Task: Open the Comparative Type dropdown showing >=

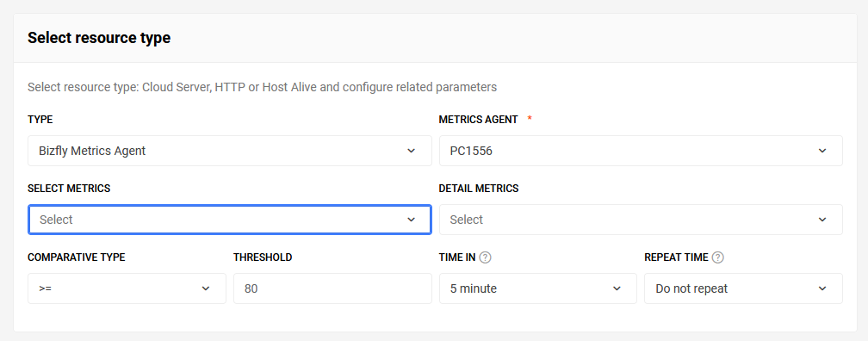Action: click(x=127, y=288)
